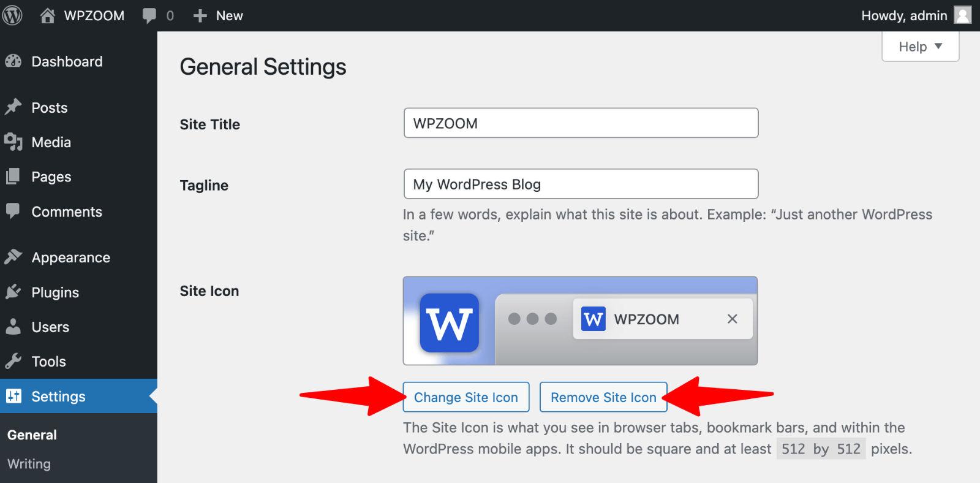Click the 512 by 512 size text

click(821, 449)
